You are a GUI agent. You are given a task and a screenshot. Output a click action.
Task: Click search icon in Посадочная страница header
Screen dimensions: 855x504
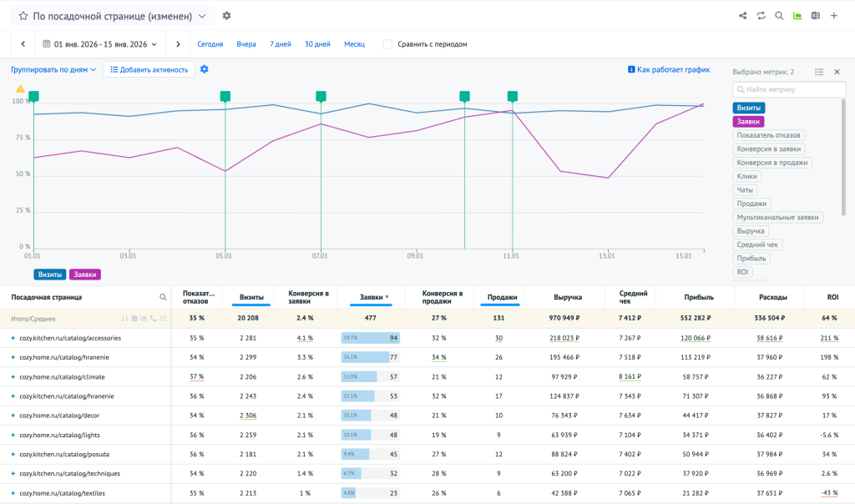163,297
